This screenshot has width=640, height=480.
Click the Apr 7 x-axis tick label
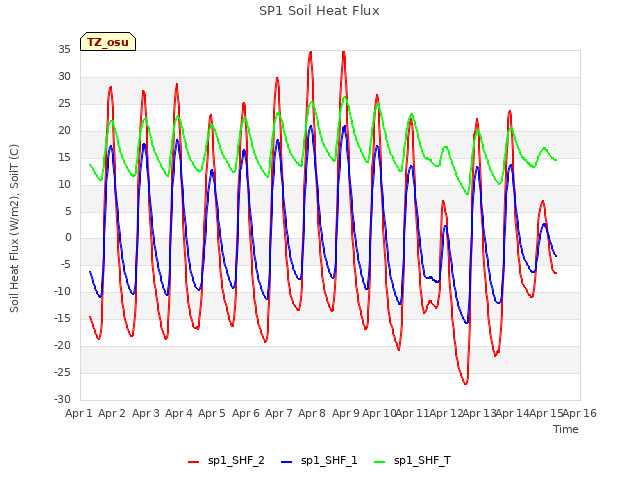[x=279, y=413]
